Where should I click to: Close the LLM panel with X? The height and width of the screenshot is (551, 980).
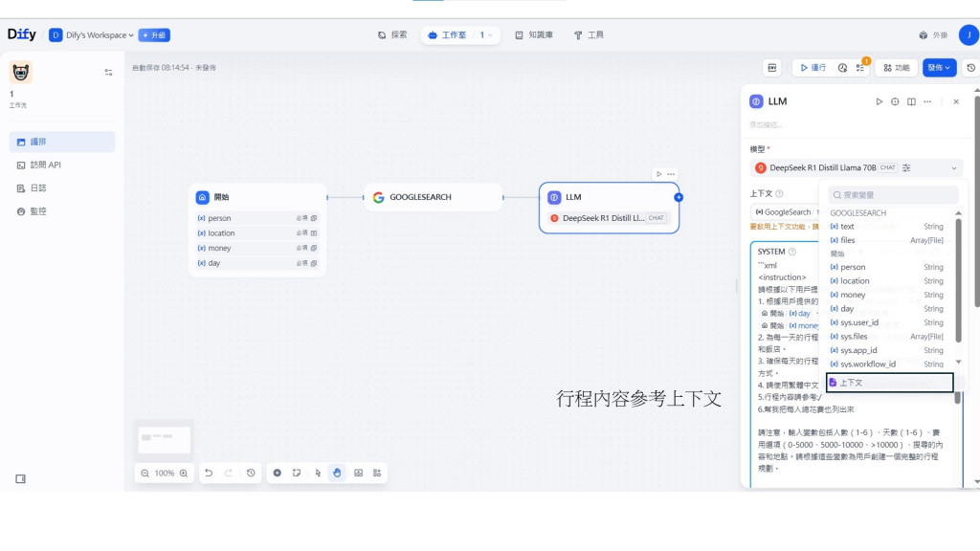(x=956, y=101)
